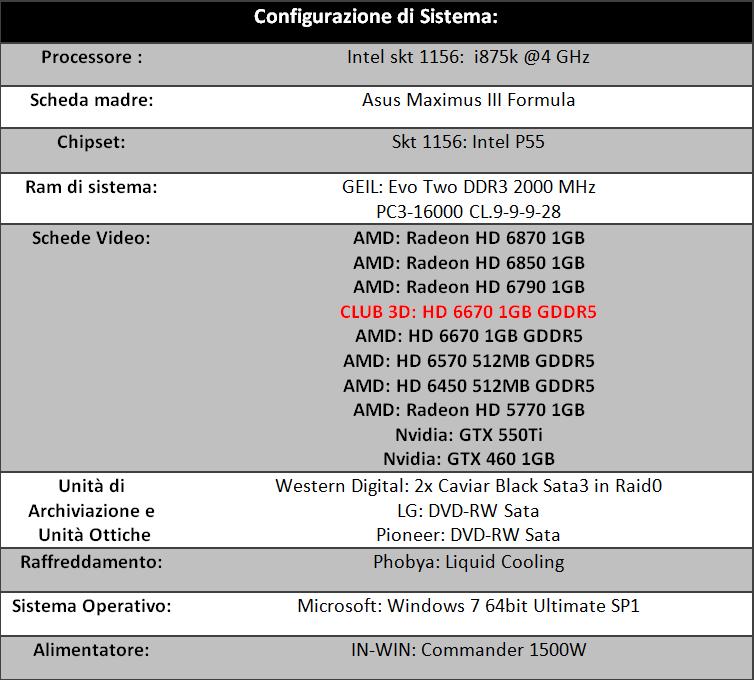
Task: Select the 'Chipset:' row label
Action: coord(91,142)
